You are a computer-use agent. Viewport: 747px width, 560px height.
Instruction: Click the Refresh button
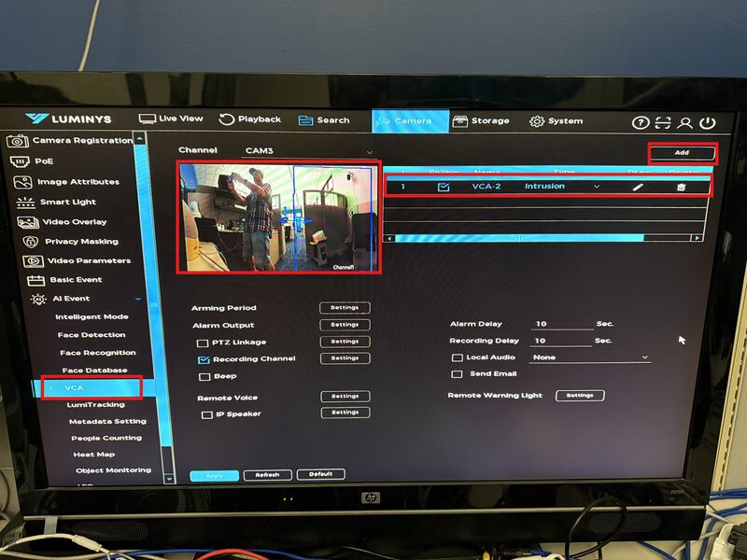pyautogui.click(x=267, y=475)
